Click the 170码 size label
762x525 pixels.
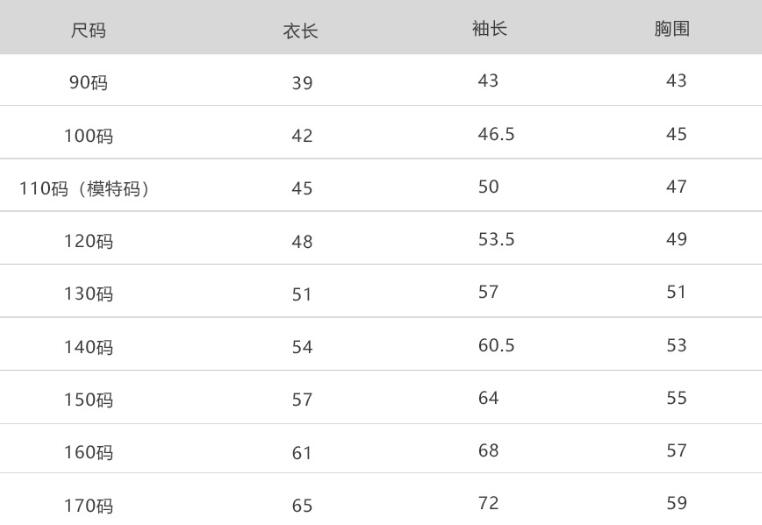click(88, 506)
